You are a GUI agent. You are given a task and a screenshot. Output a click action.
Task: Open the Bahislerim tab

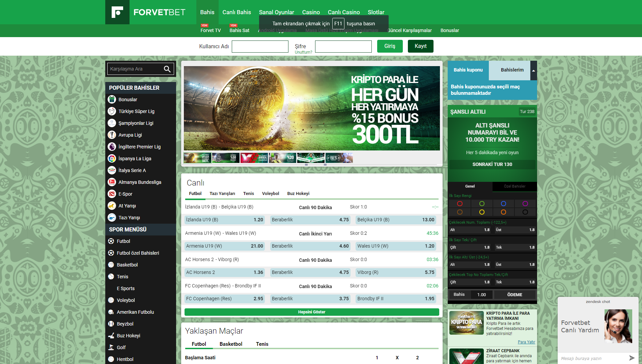(512, 70)
